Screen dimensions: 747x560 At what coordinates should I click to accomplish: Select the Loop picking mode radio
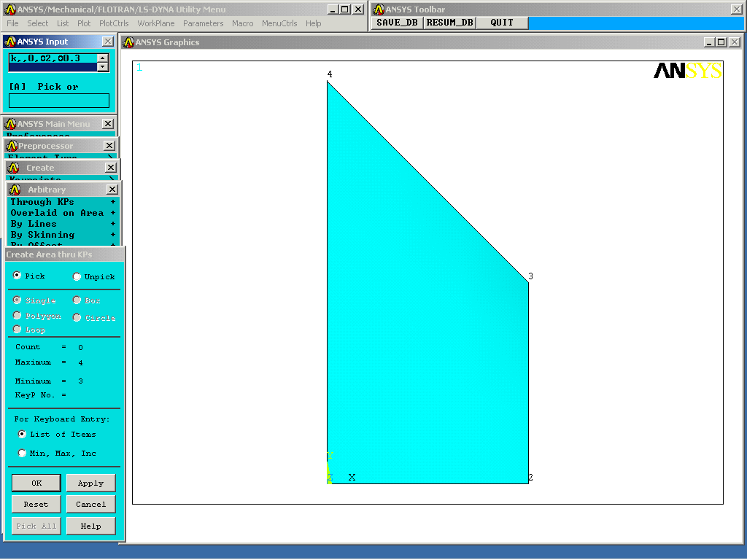coord(18,329)
